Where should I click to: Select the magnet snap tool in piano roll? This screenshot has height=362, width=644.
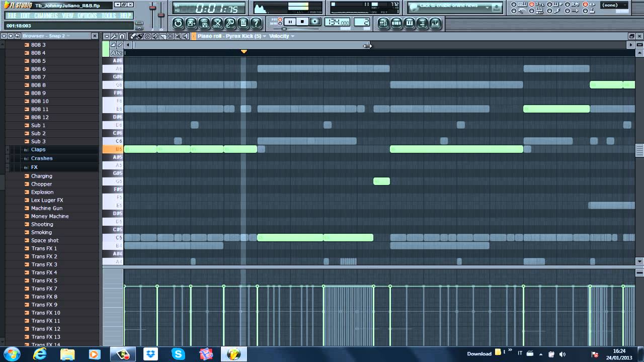tap(122, 36)
